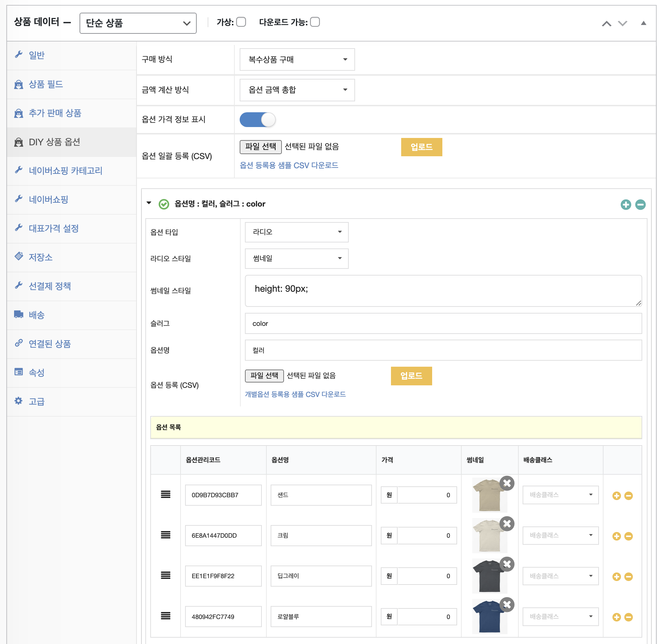Turn off 옵션 가격 정보 표시 toggle
This screenshot has height=644, width=663.
[258, 120]
